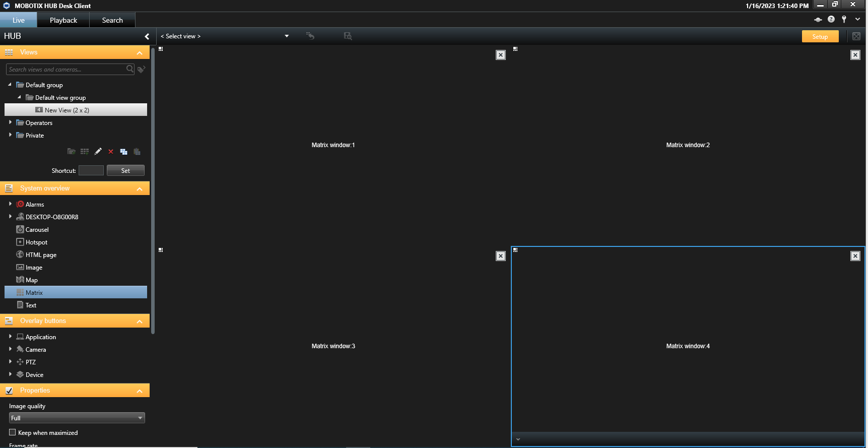Click the magnifier icon in views search
The image size is (868, 448).
pos(130,69)
